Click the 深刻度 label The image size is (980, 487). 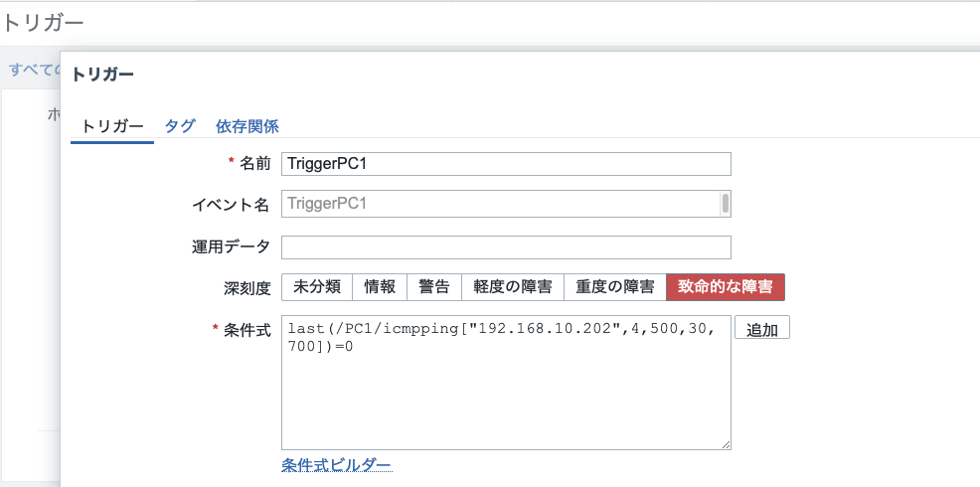pyautogui.click(x=246, y=287)
